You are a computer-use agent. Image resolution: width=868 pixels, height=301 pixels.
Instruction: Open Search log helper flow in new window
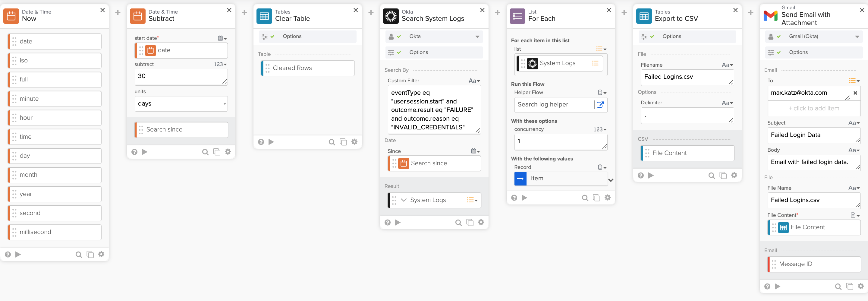tap(600, 104)
